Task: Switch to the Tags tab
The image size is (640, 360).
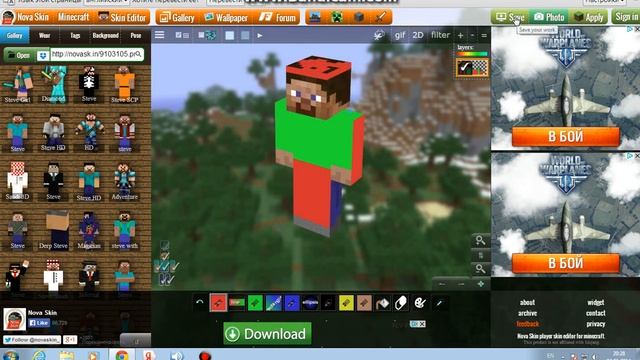Action: tap(75, 36)
